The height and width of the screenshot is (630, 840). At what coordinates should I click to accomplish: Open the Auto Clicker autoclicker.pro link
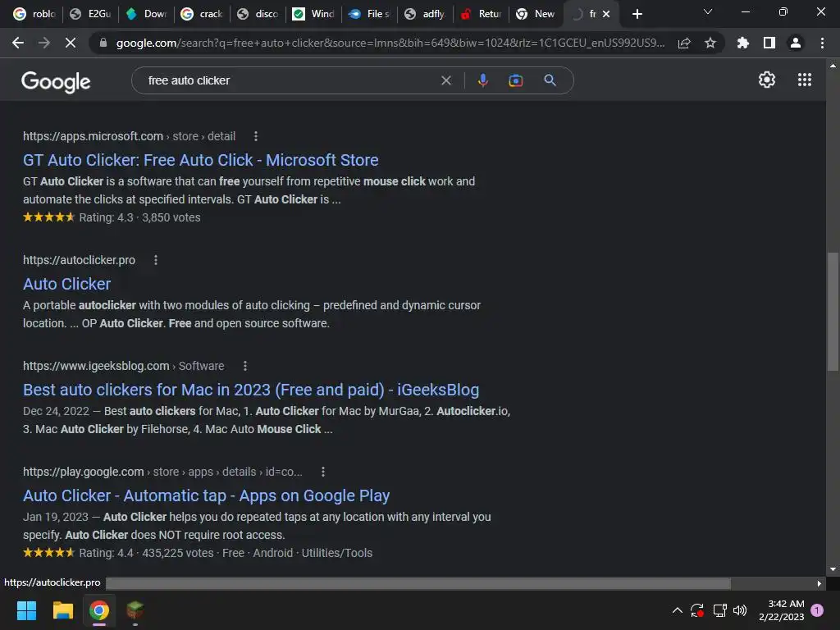[x=67, y=283]
